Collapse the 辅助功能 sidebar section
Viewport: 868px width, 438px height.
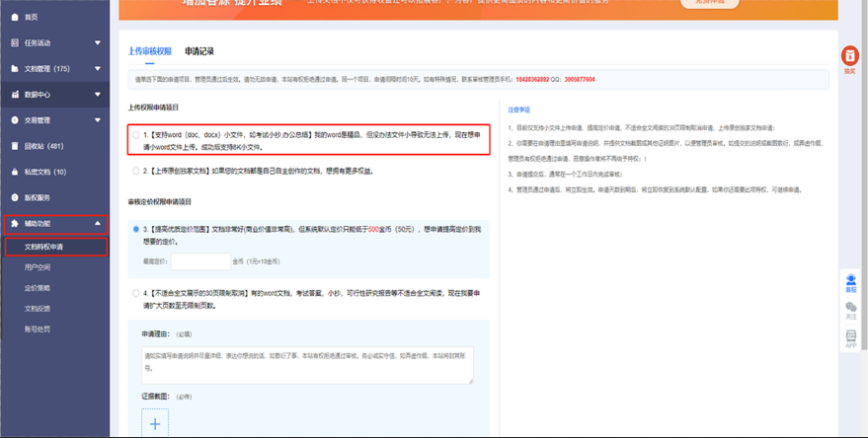coord(97,224)
